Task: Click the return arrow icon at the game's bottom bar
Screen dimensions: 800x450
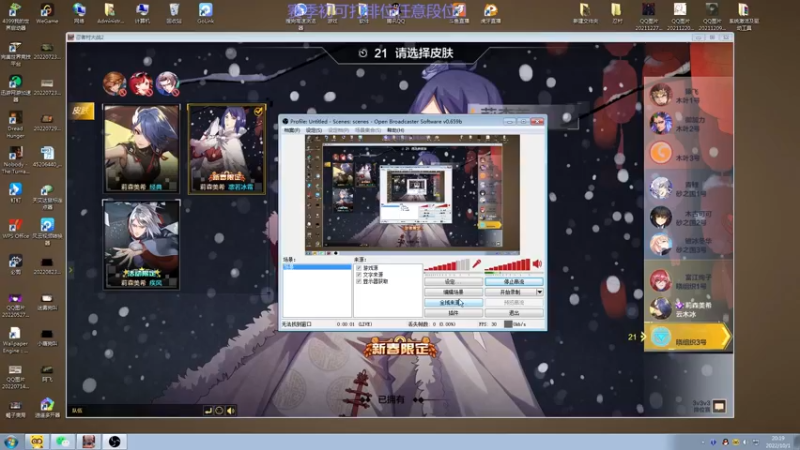Action: coord(208,410)
